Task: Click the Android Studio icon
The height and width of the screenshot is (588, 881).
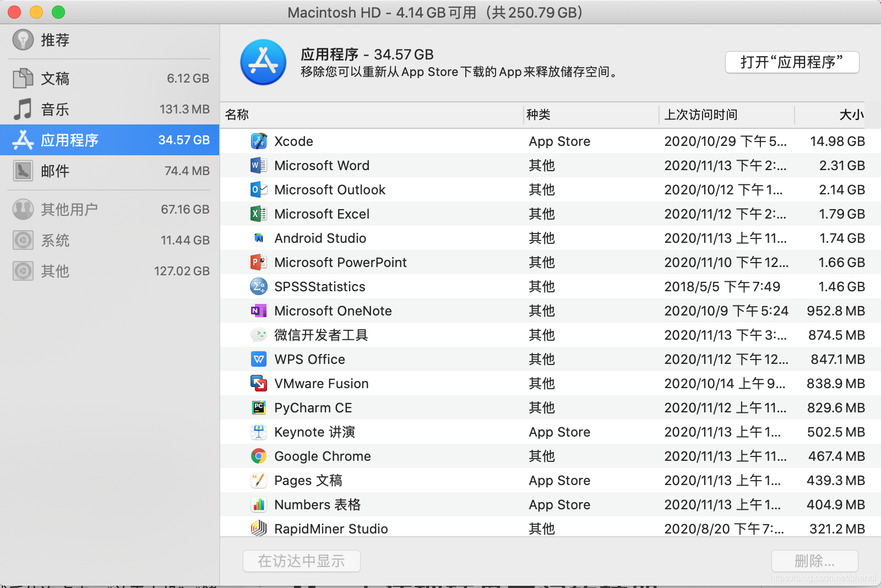Action: [x=259, y=238]
